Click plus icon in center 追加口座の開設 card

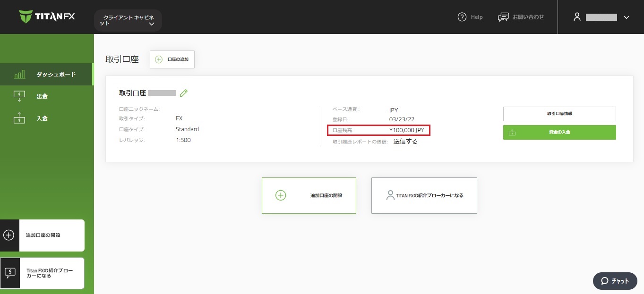coord(281,195)
